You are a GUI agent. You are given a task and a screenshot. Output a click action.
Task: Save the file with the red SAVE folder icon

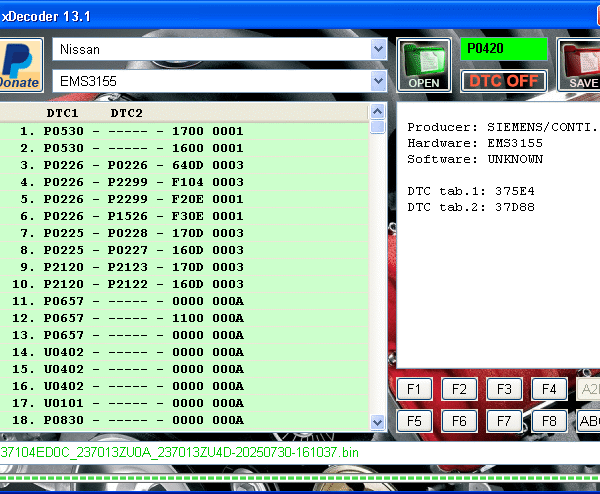click(x=579, y=65)
